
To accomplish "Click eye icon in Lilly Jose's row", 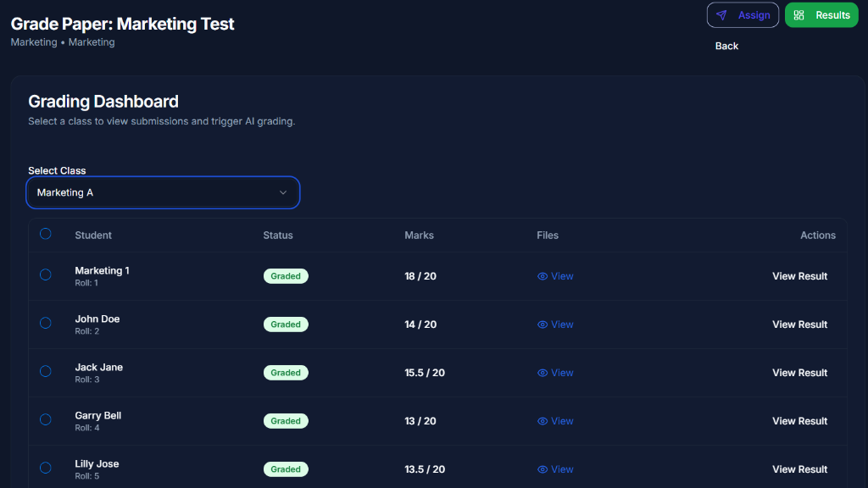I will (x=542, y=469).
